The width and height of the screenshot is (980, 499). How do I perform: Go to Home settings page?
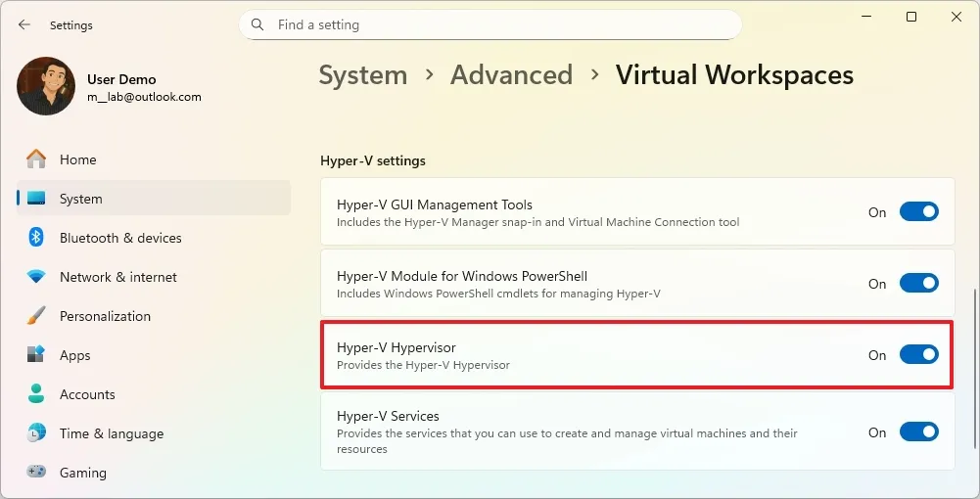point(154,159)
